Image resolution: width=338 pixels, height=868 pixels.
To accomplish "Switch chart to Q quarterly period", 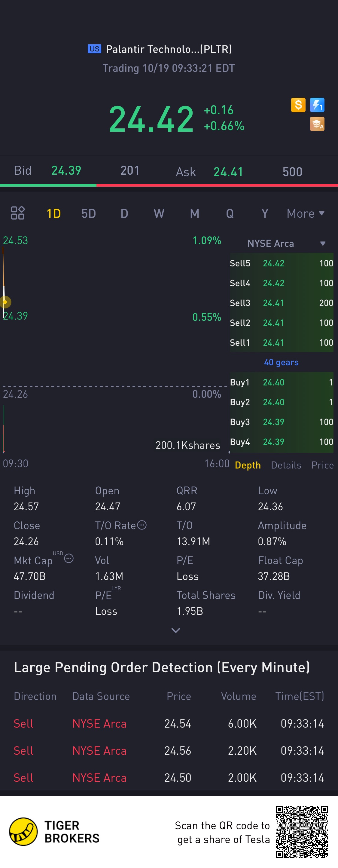I will tap(230, 214).
